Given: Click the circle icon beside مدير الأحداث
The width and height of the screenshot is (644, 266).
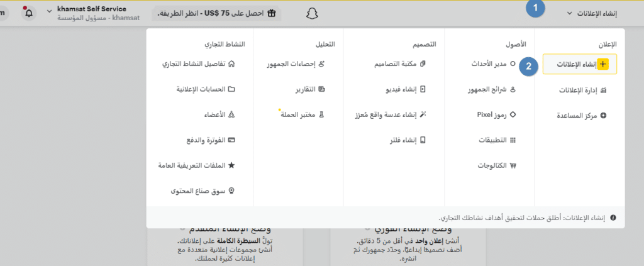Looking at the screenshot, I should (x=513, y=64).
